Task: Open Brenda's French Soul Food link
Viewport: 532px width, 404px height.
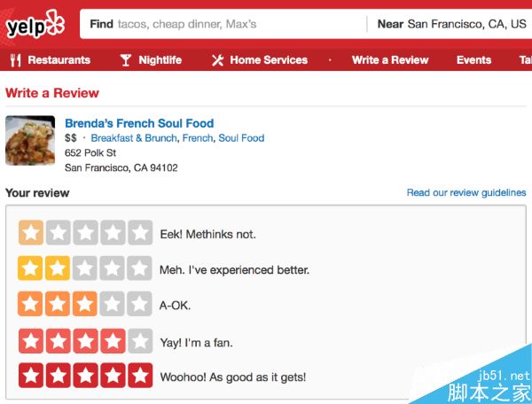Action: (x=139, y=123)
